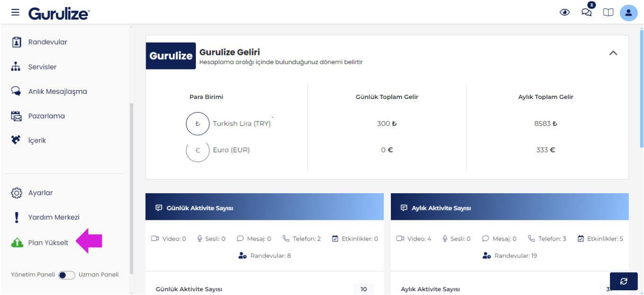
Task: Click the İçerik puzzle icon
Action: 16,140
